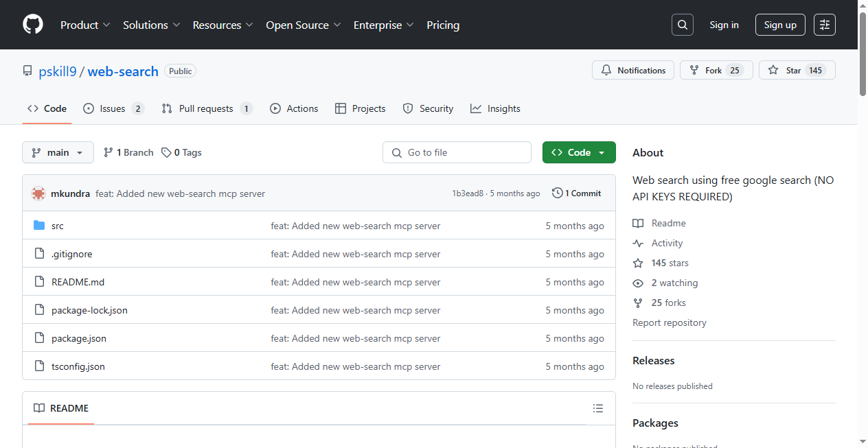Viewport: 868px width, 448px height.
Task: Open the .gitignore file name
Action: click(x=71, y=254)
